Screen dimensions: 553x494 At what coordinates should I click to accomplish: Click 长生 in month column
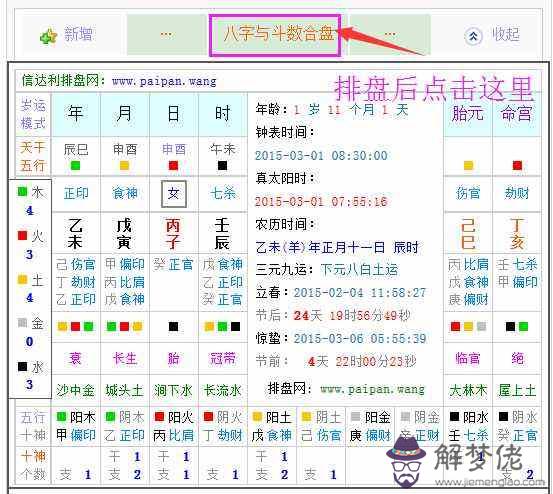pyautogui.click(x=125, y=359)
